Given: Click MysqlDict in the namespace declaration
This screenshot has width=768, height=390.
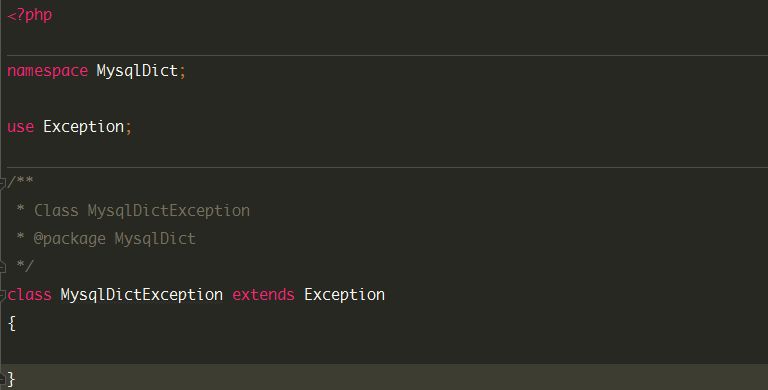Looking at the screenshot, I should click(x=137, y=71).
